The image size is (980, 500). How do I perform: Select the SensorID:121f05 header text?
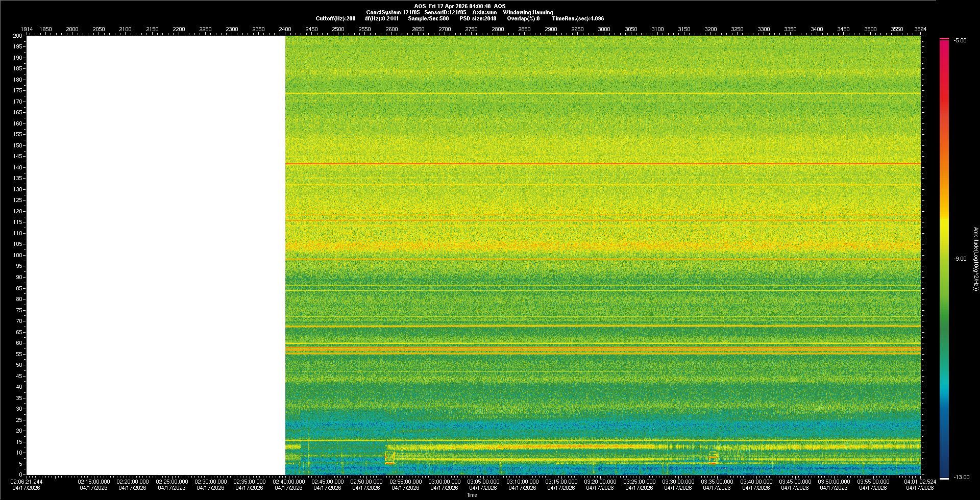click(x=445, y=12)
